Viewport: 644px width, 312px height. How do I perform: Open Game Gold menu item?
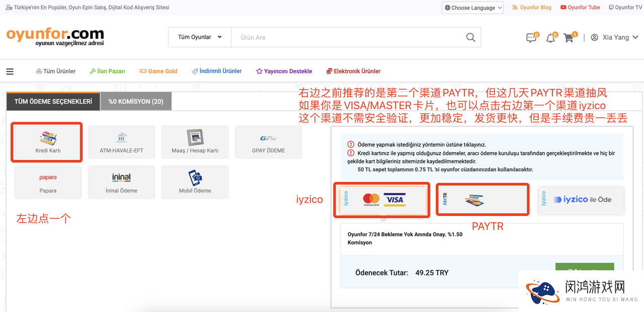(158, 71)
